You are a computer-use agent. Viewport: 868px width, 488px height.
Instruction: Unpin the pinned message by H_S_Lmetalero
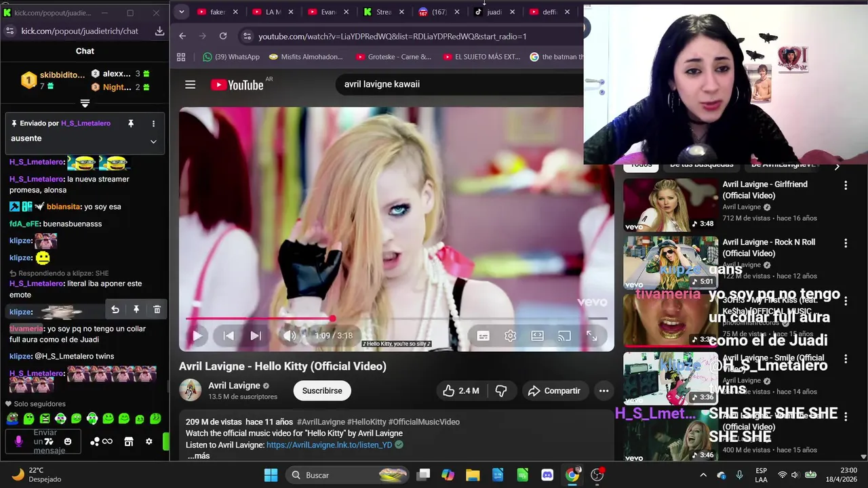point(131,123)
